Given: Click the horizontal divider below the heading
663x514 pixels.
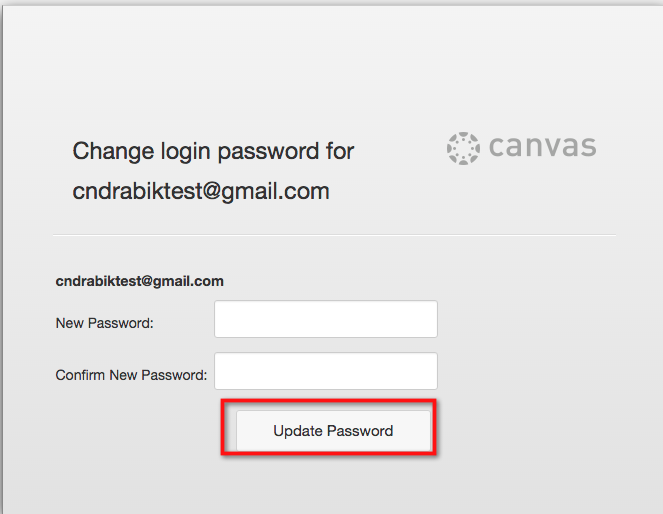Looking at the screenshot, I should (x=334, y=236).
